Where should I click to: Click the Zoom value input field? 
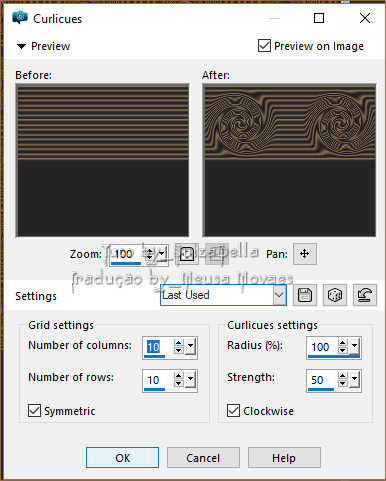point(127,254)
